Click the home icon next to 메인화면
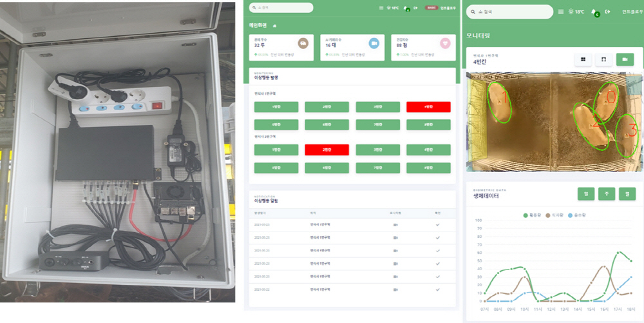This screenshot has height=323, width=644. click(x=274, y=26)
